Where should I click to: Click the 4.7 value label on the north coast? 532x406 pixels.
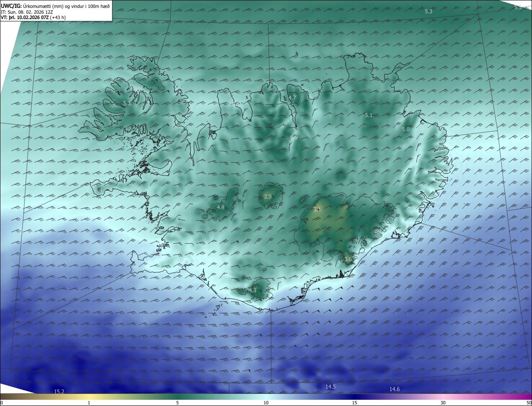point(292,98)
